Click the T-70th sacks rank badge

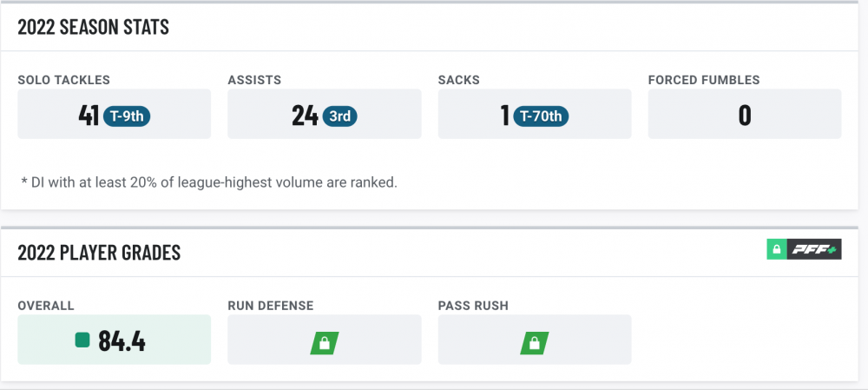click(541, 116)
